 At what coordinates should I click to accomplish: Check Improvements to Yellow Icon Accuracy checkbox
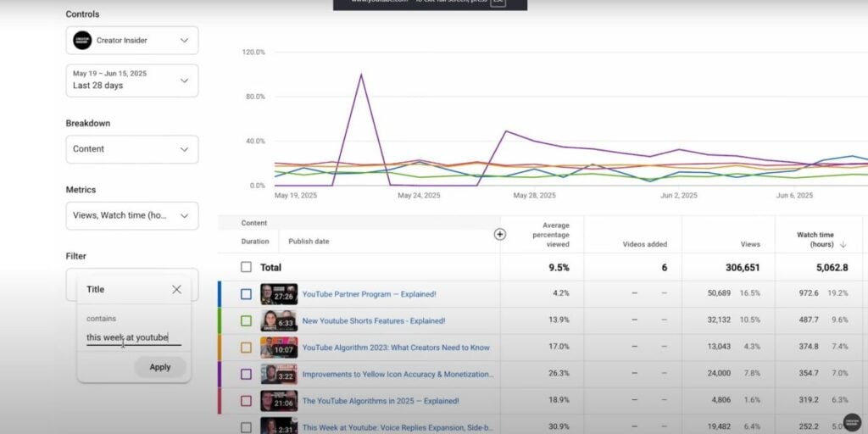[x=246, y=374]
